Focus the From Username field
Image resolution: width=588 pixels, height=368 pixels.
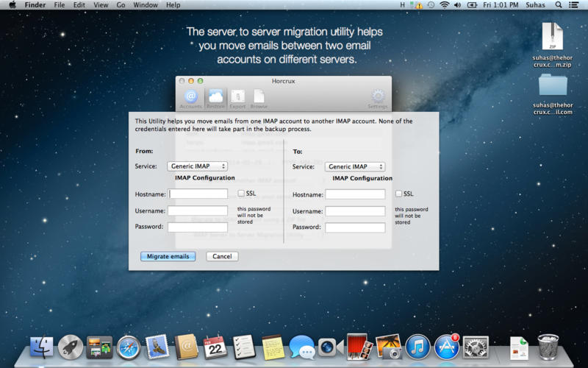pyautogui.click(x=198, y=210)
